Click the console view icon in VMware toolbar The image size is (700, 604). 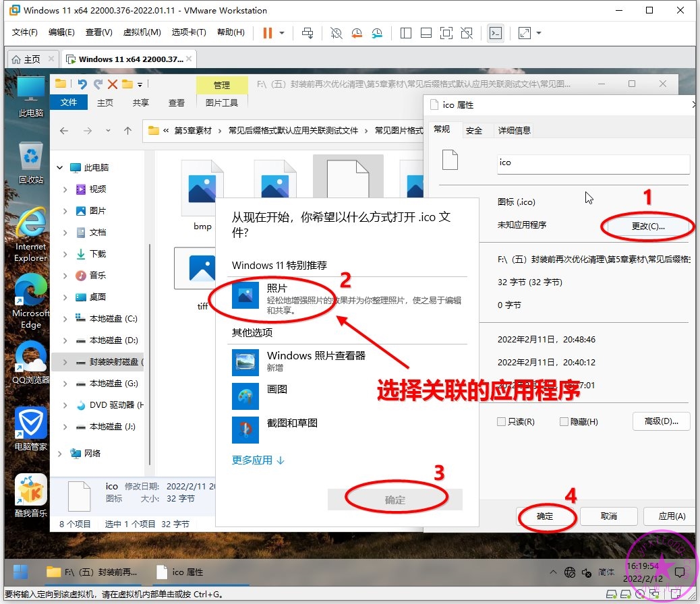pyautogui.click(x=496, y=33)
